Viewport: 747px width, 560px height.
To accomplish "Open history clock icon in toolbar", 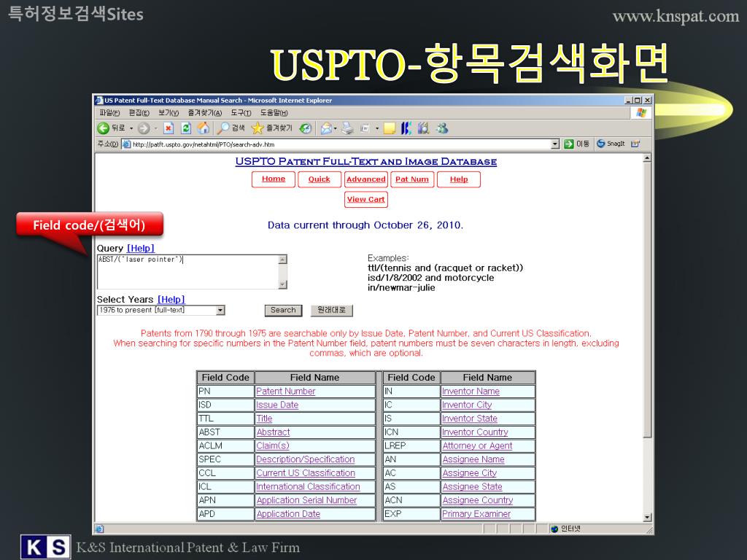I will pyautogui.click(x=306, y=128).
